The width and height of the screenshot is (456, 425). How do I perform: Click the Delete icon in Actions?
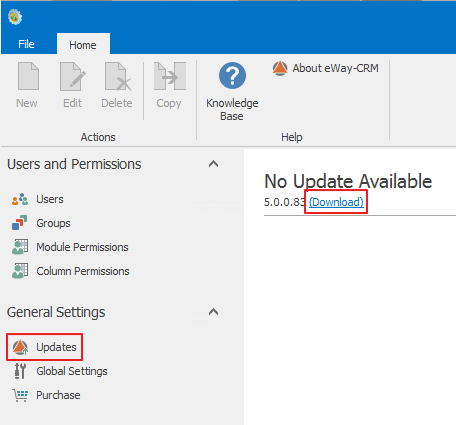(118, 76)
